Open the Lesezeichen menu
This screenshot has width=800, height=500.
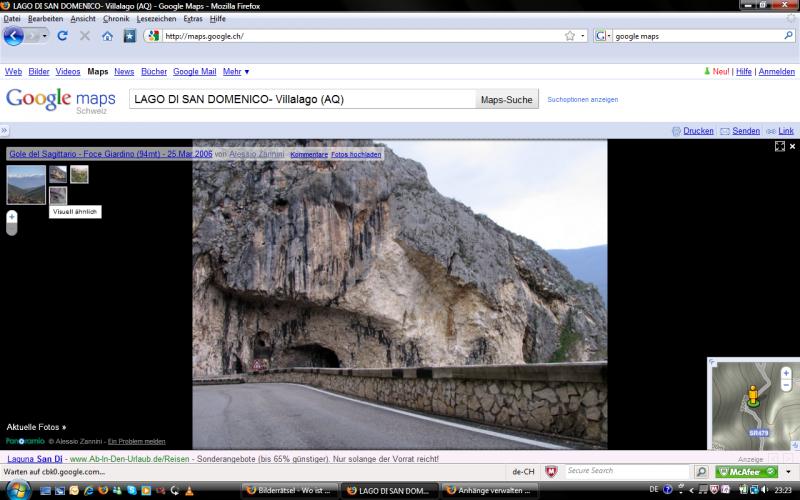(x=156, y=19)
